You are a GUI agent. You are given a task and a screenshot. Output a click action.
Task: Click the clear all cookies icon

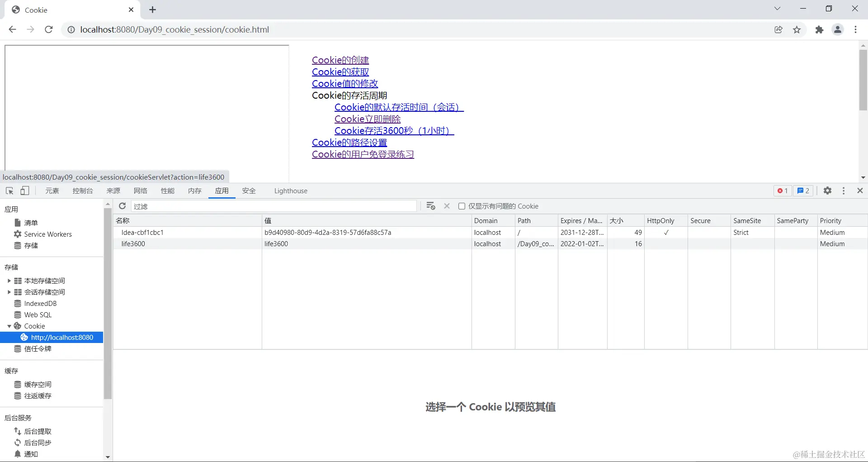click(431, 206)
